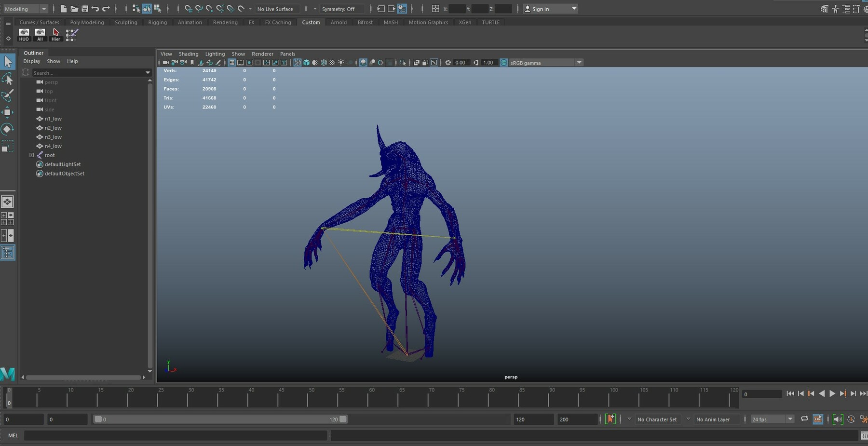The height and width of the screenshot is (446, 868).
Task: Open the Shading menu in viewport
Action: [188, 54]
